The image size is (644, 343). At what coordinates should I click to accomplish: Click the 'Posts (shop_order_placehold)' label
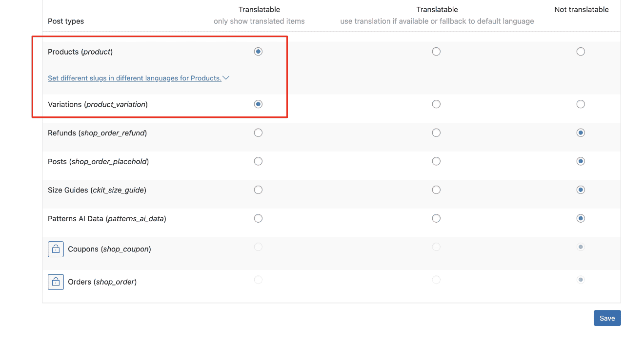98,161
